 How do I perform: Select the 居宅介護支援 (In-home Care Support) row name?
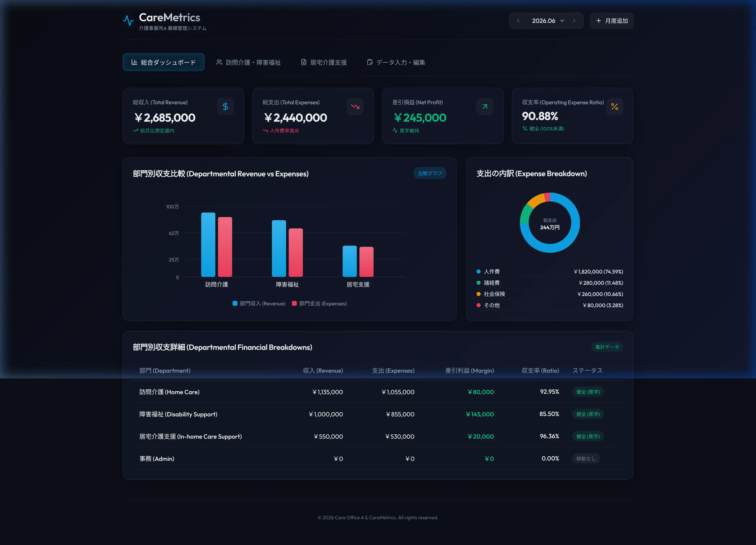(x=190, y=436)
